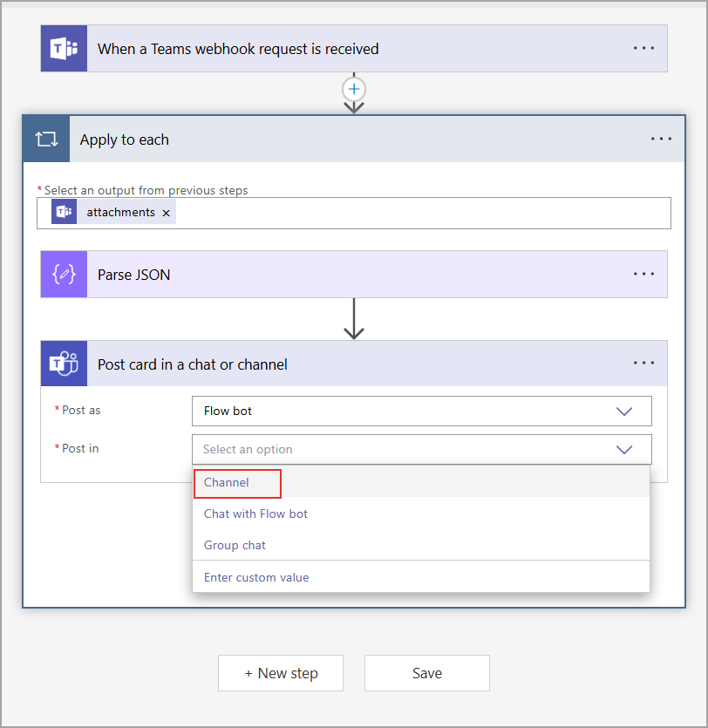This screenshot has height=728, width=708.
Task: Choose Chat with Flow bot option
Action: point(255,514)
